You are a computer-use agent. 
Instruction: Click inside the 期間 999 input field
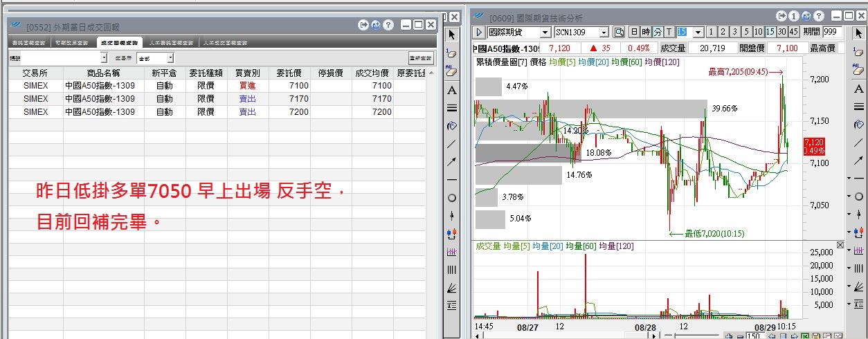(x=833, y=32)
